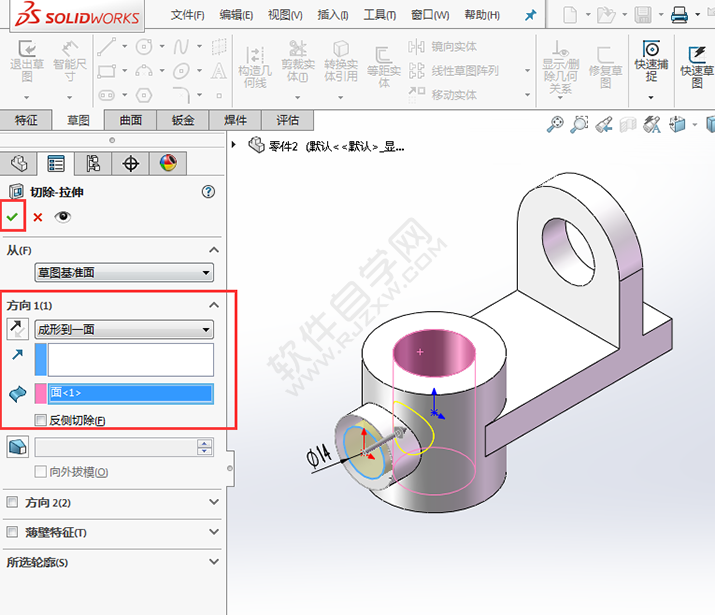Select the Circle sketch tool

pos(144,46)
